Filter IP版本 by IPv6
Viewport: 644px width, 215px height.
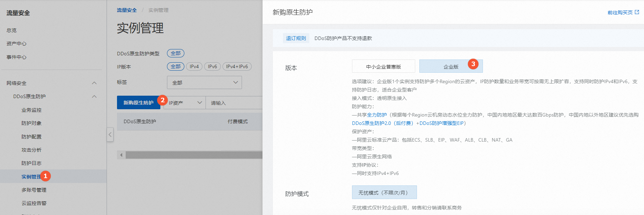[x=212, y=66]
